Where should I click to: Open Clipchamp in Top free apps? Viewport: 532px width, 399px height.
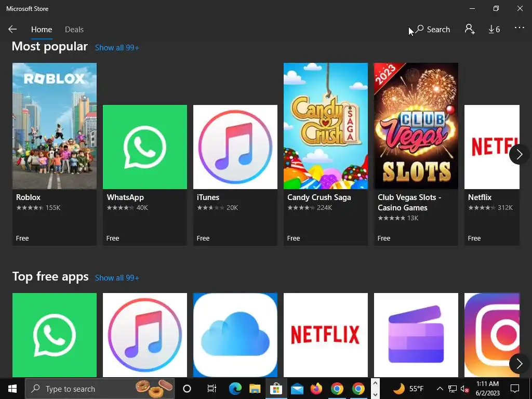(x=416, y=335)
